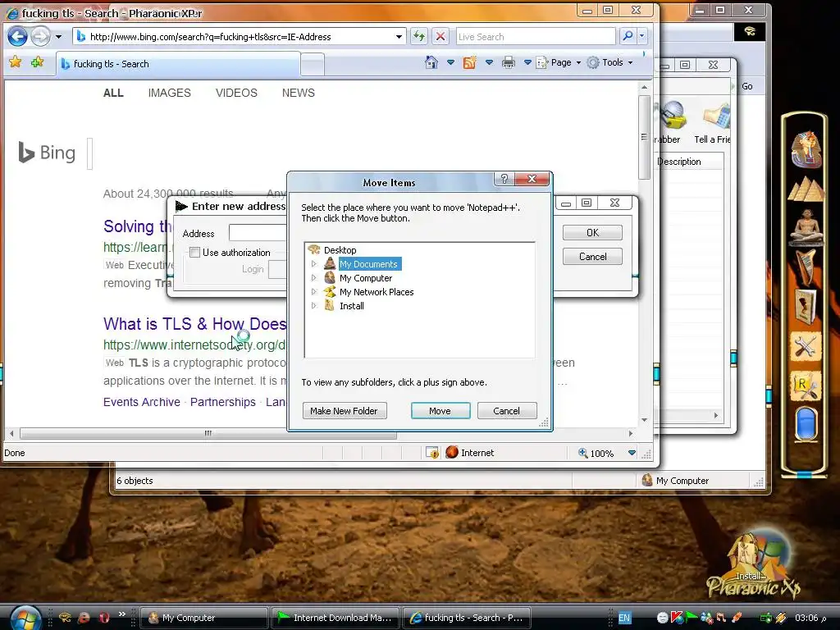Click the Back arrow in Internet Explorer
Viewport: 840px width, 630px height.
[17, 36]
